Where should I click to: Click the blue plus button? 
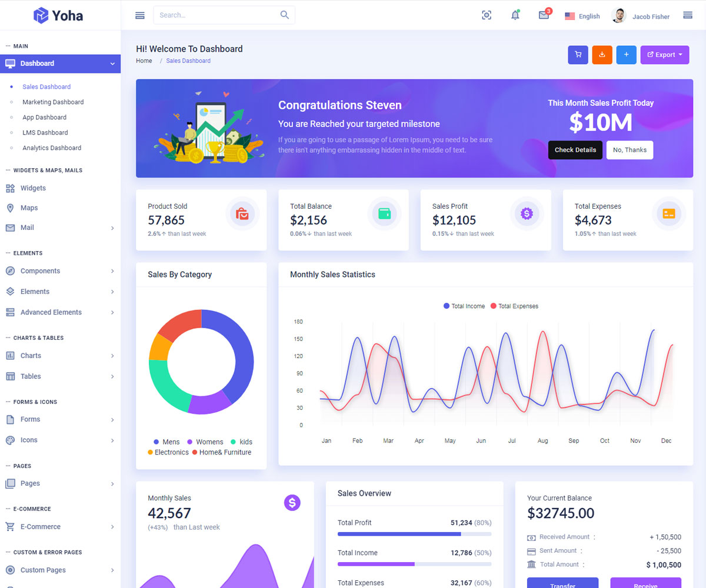pyautogui.click(x=626, y=55)
